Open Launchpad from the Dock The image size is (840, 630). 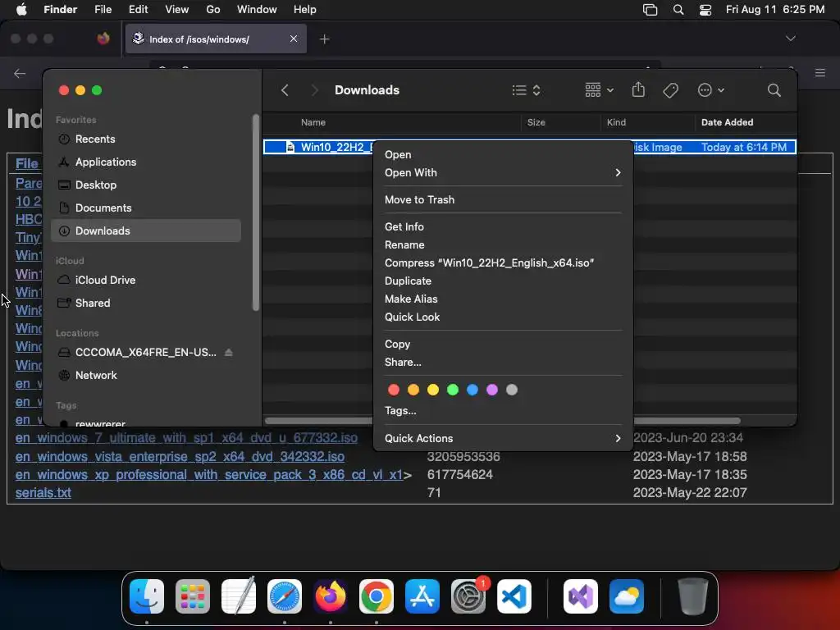click(x=193, y=596)
